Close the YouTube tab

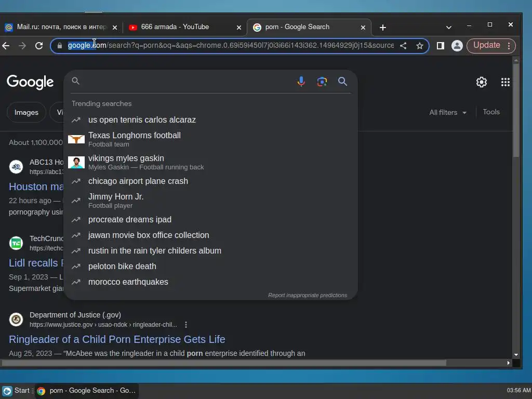coord(239,28)
